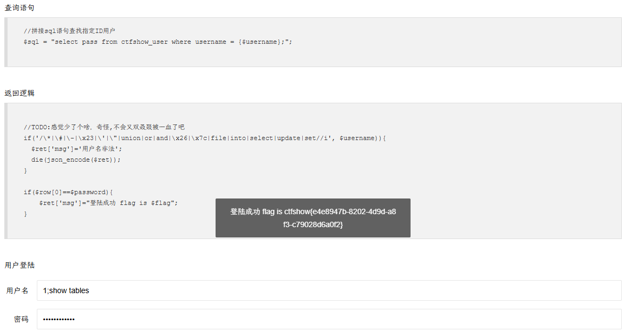Image resolution: width=644 pixels, height=331 pixels.
Task: Click the password input field
Action: 329,319
